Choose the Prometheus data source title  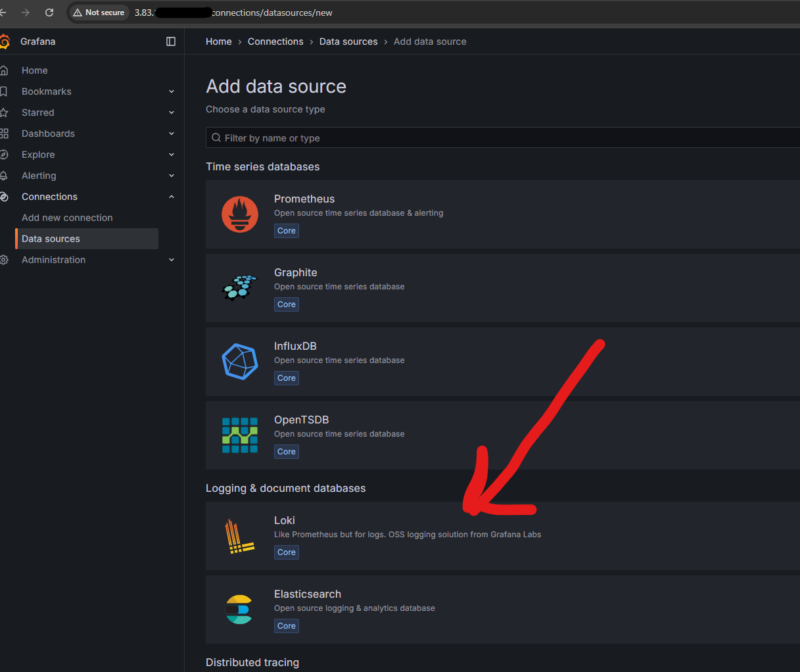click(304, 199)
